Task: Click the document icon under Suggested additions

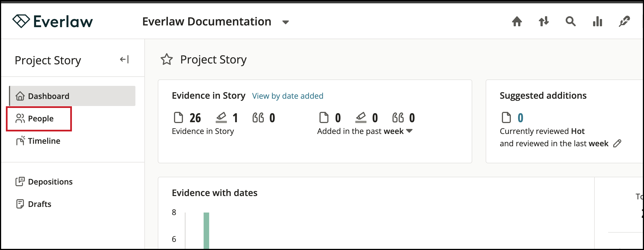Action: (506, 117)
